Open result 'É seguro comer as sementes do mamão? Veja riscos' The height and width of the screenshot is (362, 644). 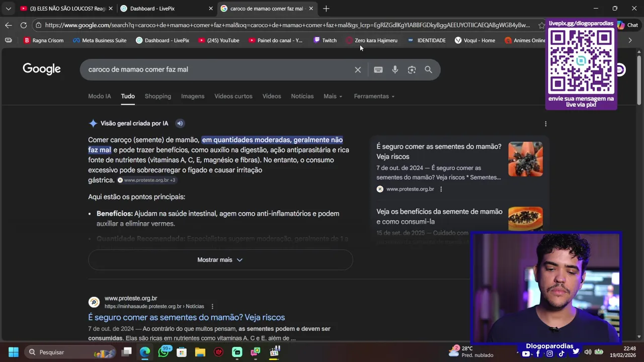[x=187, y=317]
